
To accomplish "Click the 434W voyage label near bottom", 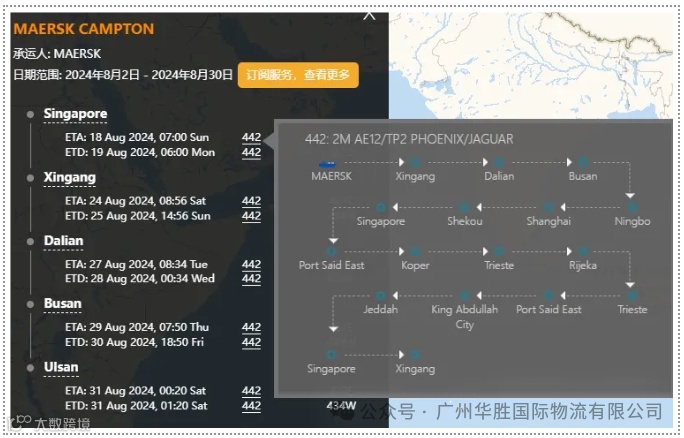I will point(342,406).
